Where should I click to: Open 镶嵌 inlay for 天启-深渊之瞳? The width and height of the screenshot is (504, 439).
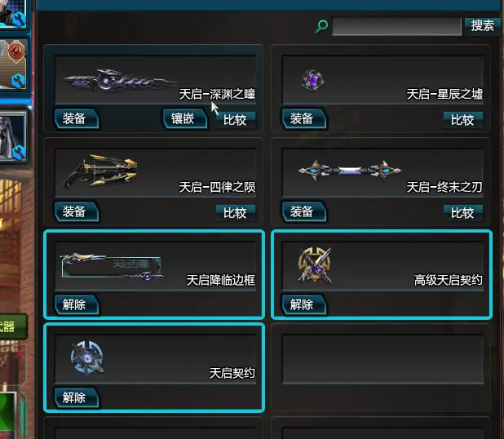click(x=185, y=118)
